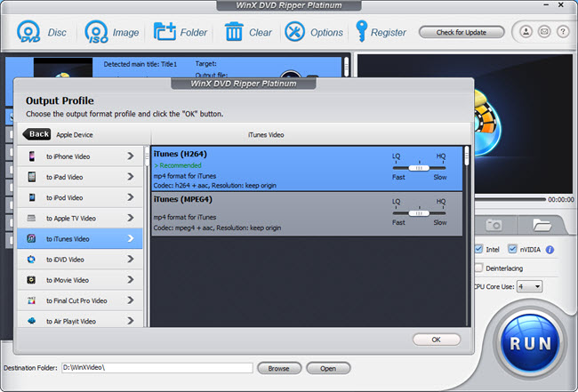Click the iPhone Video device icon

tap(32, 156)
